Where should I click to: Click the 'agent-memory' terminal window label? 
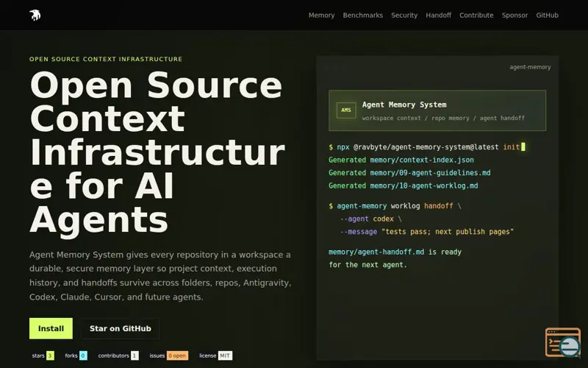tap(530, 67)
